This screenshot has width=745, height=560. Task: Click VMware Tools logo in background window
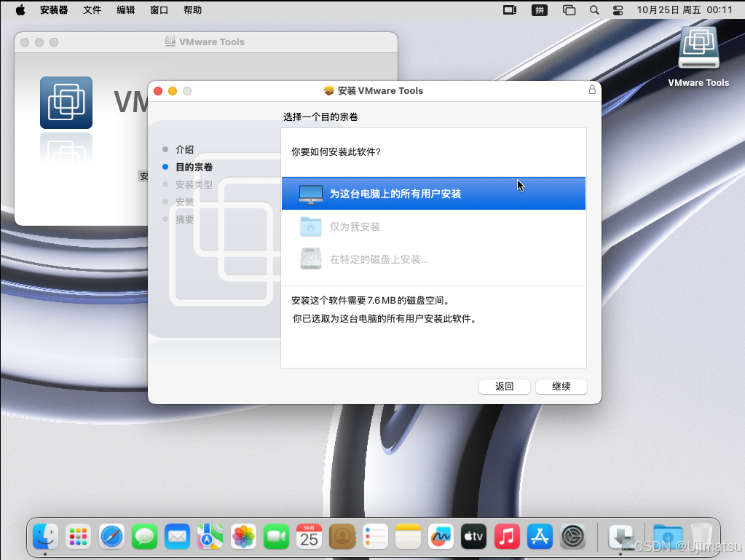pos(66,103)
